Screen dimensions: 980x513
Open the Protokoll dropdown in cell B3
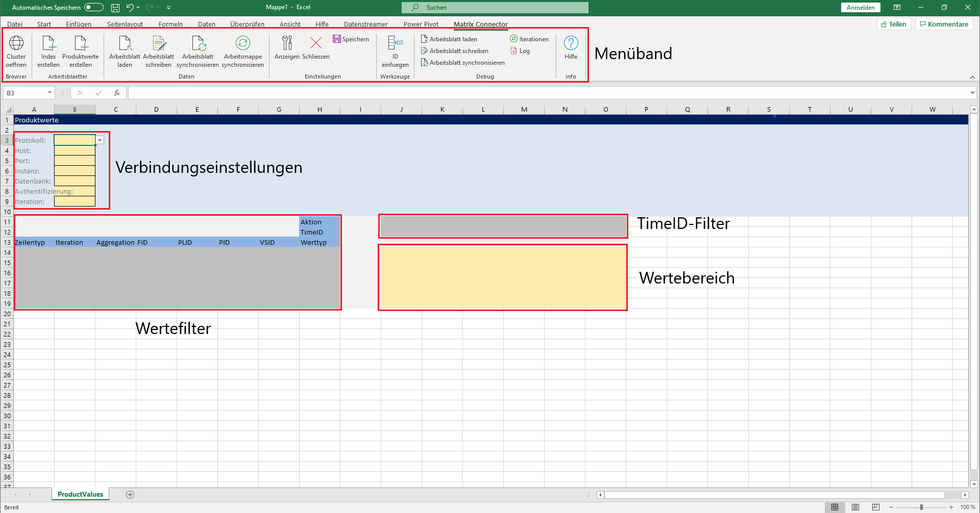(100, 140)
